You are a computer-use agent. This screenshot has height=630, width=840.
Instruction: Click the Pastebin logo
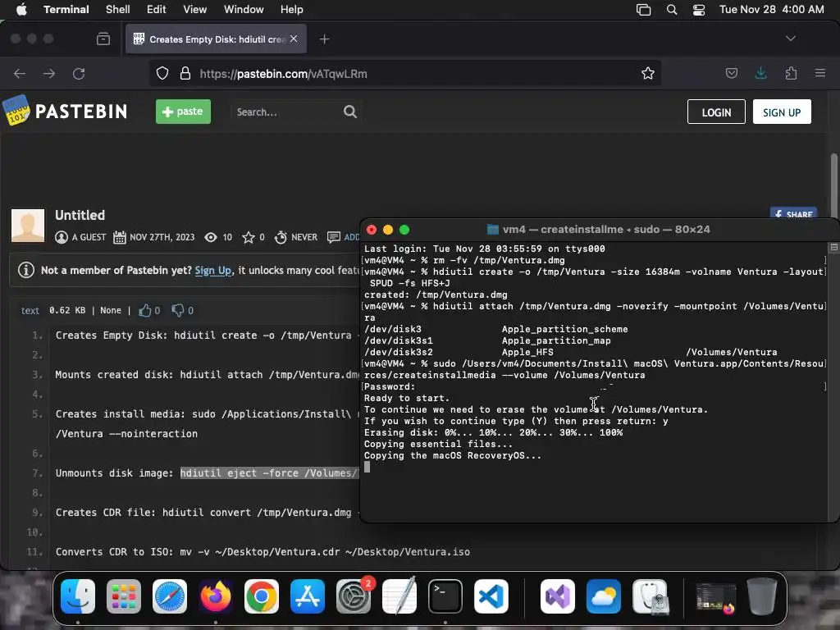click(66, 111)
